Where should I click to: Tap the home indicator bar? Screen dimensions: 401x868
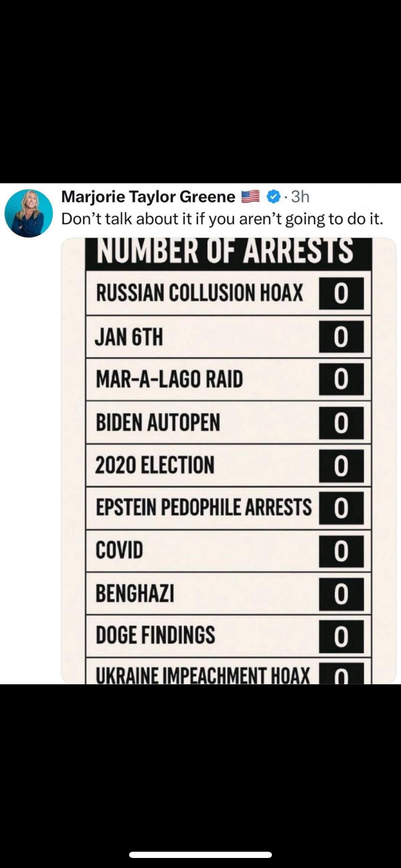coord(200,855)
